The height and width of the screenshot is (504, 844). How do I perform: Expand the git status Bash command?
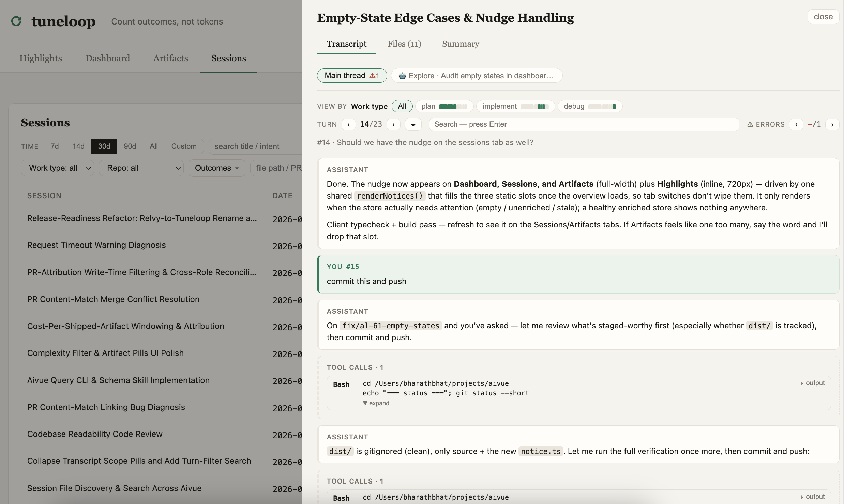(376, 403)
